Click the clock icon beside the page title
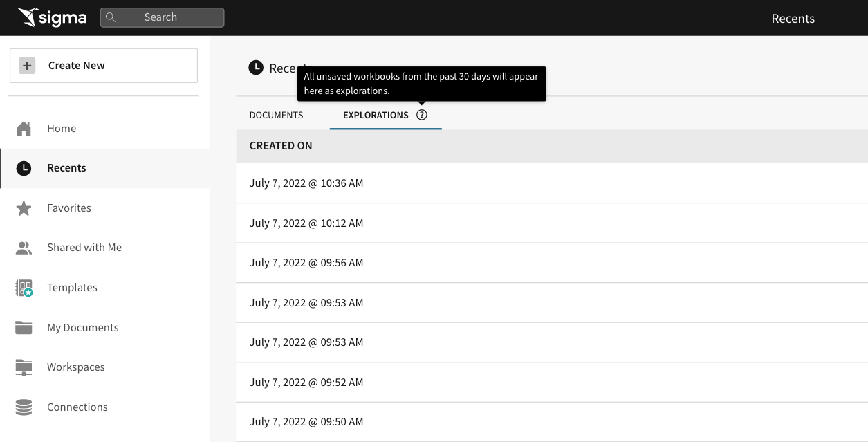Screen dimensions: 868x442 256,68
